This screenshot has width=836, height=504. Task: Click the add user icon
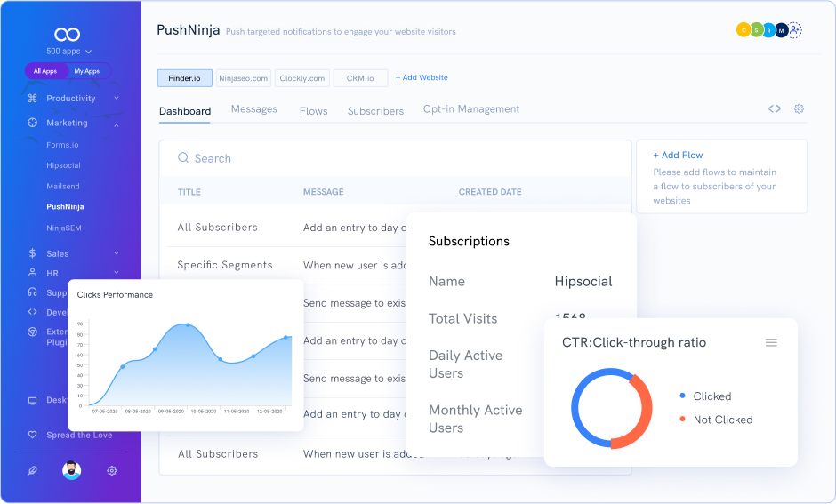pyautogui.click(x=795, y=30)
